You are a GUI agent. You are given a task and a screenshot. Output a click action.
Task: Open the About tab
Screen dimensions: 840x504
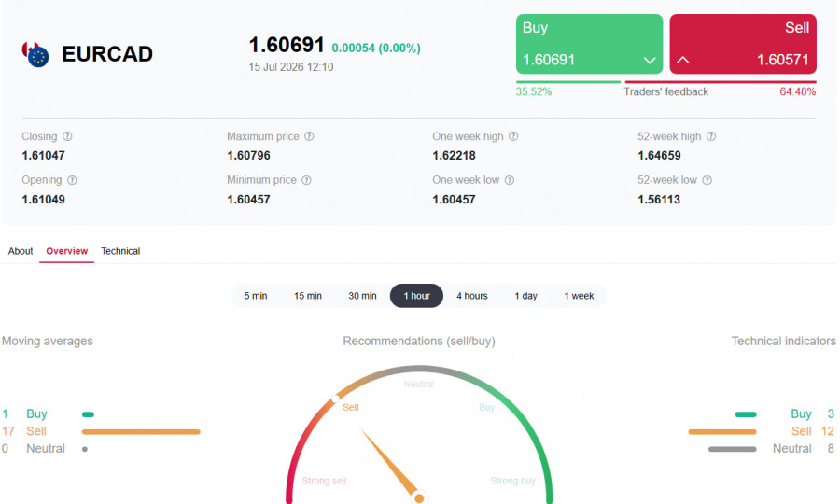[x=21, y=251]
